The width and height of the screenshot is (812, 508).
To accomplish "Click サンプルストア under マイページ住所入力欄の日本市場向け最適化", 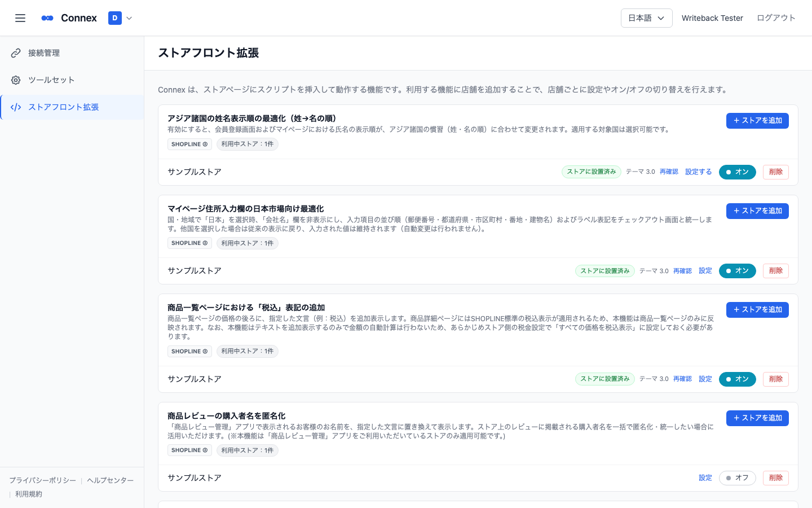I will click(195, 271).
